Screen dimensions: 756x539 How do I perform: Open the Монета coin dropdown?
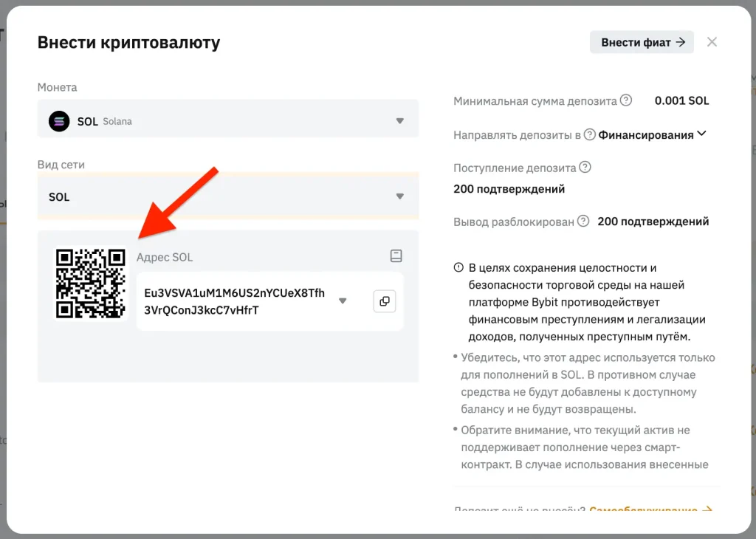[228, 119]
